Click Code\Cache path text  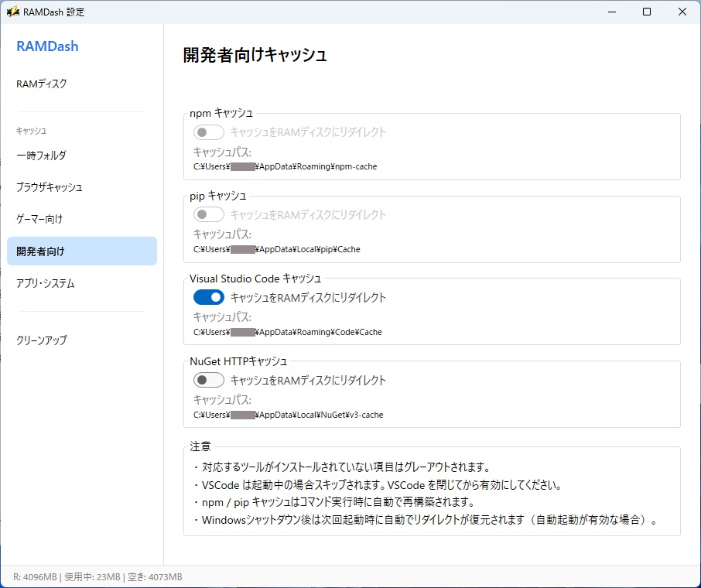pyautogui.click(x=288, y=332)
